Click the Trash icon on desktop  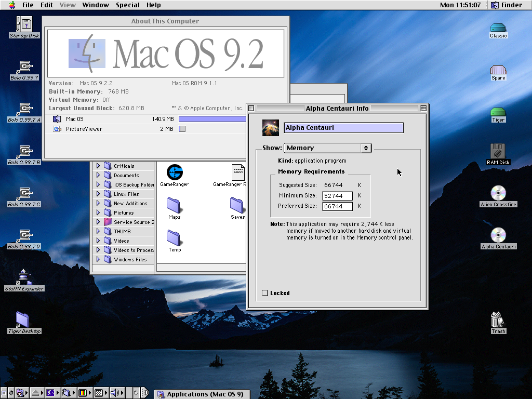[x=498, y=320]
